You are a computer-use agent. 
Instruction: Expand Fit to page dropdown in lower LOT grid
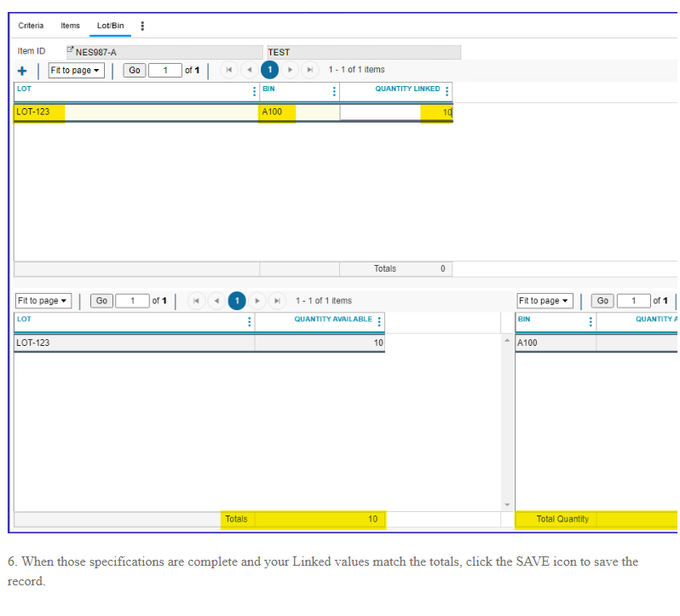pos(43,301)
